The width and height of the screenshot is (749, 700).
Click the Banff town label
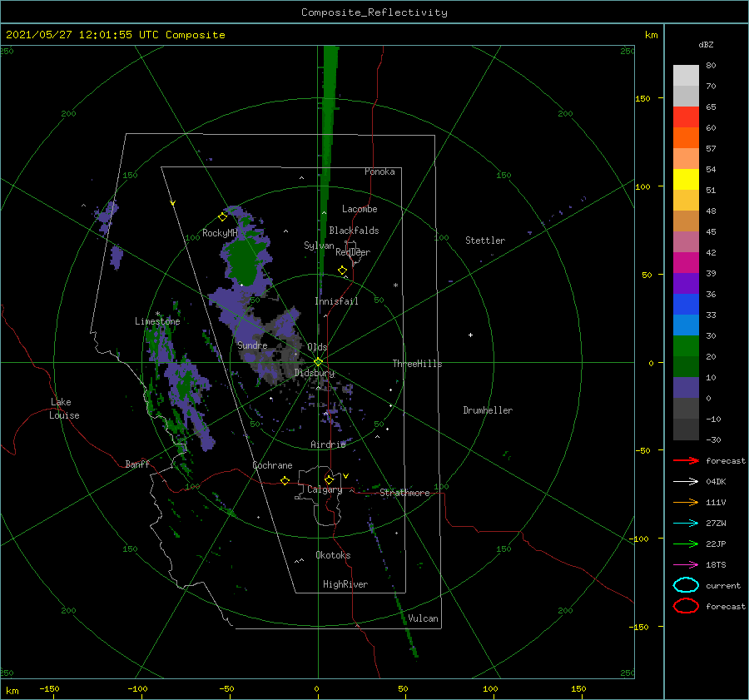click(x=137, y=464)
